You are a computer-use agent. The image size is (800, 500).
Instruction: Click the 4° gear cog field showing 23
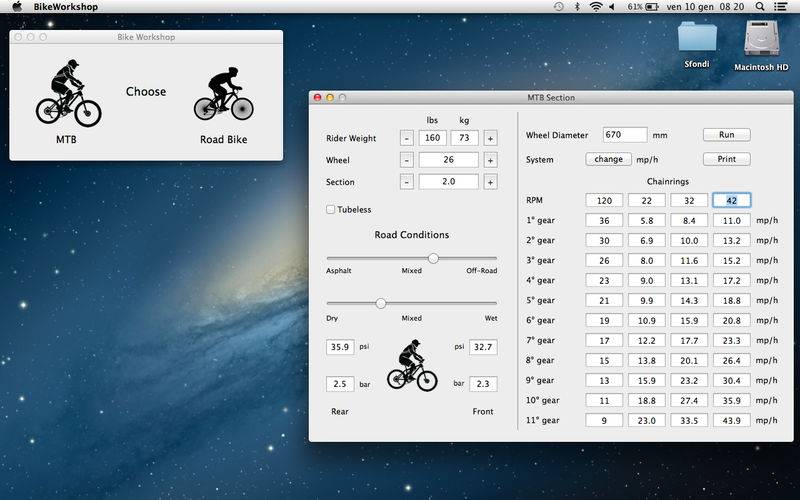click(604, 280)
